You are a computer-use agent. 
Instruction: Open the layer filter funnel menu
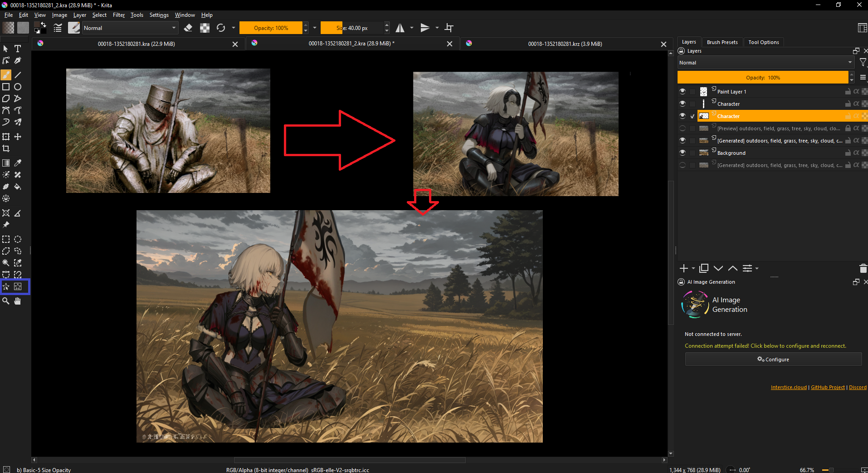pos(863,63)
